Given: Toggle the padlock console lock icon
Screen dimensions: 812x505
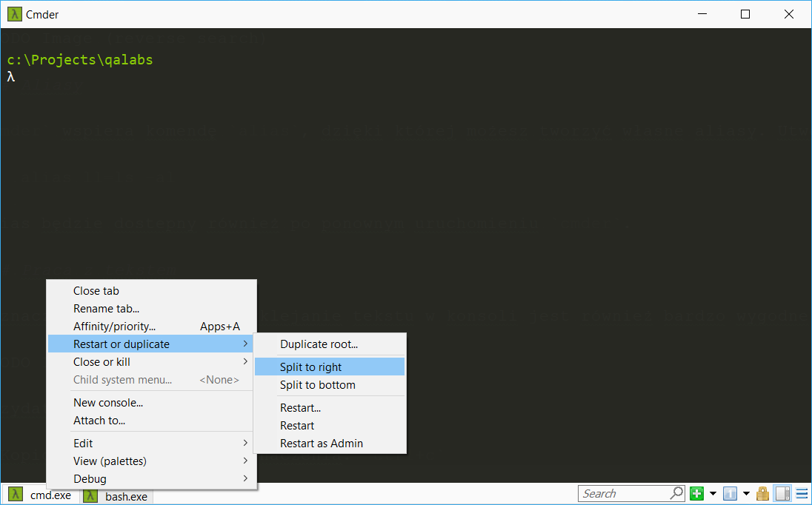Looking at the screenshot, I should click(762, 494).
